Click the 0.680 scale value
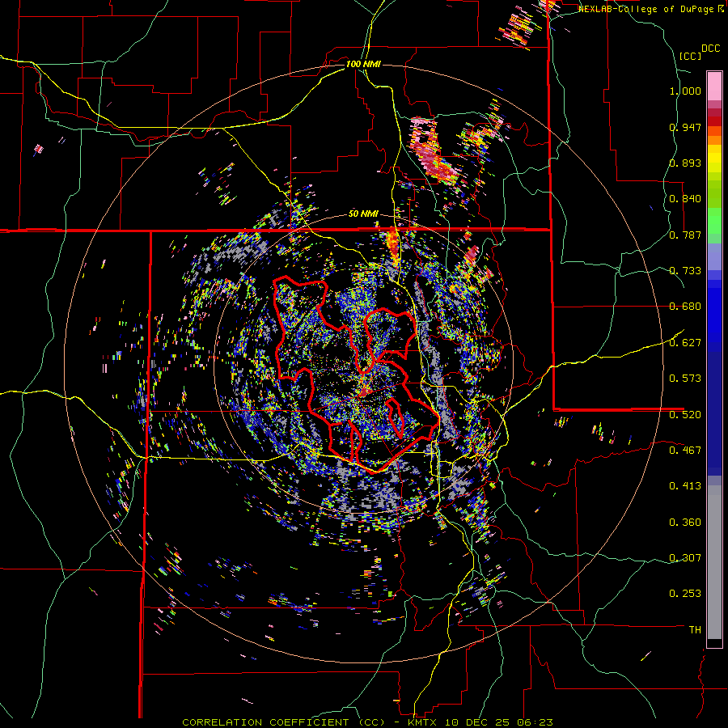This screenshot has width=728, height=728. click(x=685, y=307)
